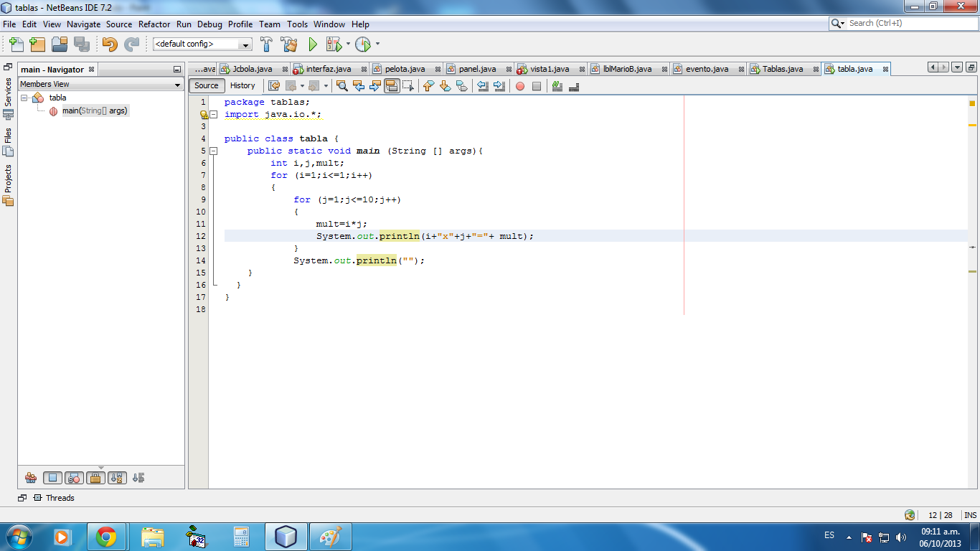980x551 pixels.
Task: Open the default config dropdown
Action: pos(244,44)
